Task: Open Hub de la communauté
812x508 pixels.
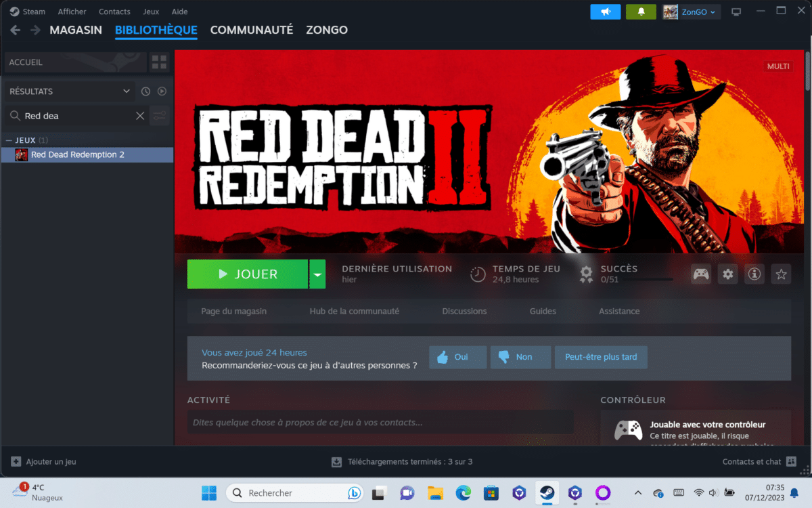Action: [x=355, y=312]
